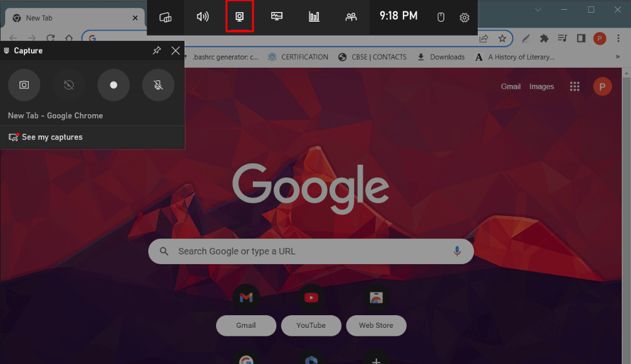Close the Capture widget
The width and height of the screenshot is (631, 364).
(175, 51)
